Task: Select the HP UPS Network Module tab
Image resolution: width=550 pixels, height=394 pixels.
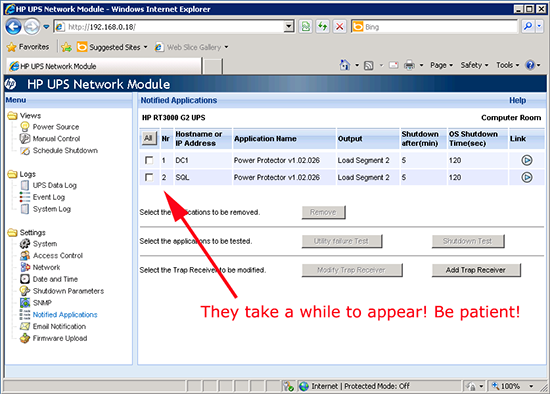Action: click(x=104, y=66)
